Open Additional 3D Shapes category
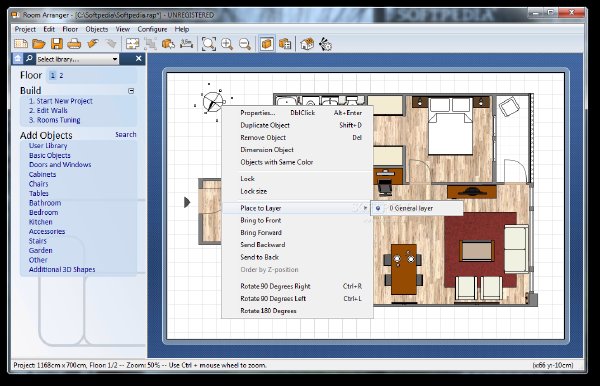Viewport: 600px width, 386px height. tap(62, 269)
